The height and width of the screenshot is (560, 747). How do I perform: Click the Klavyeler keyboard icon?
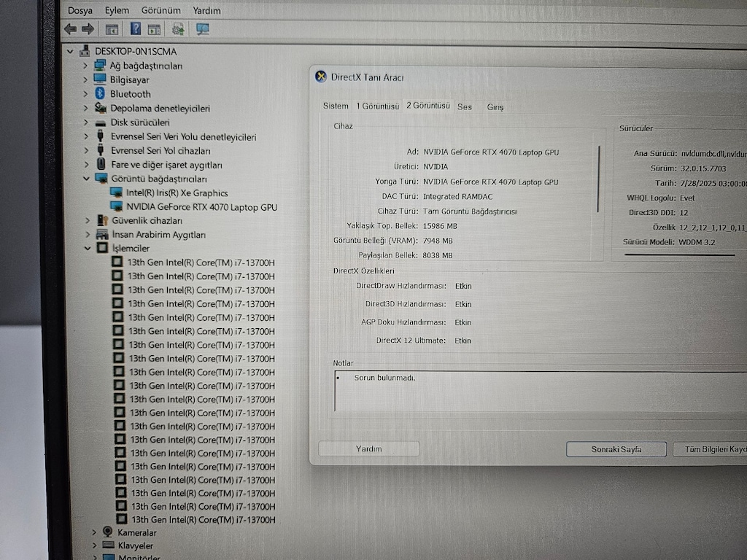click(108, 545)
